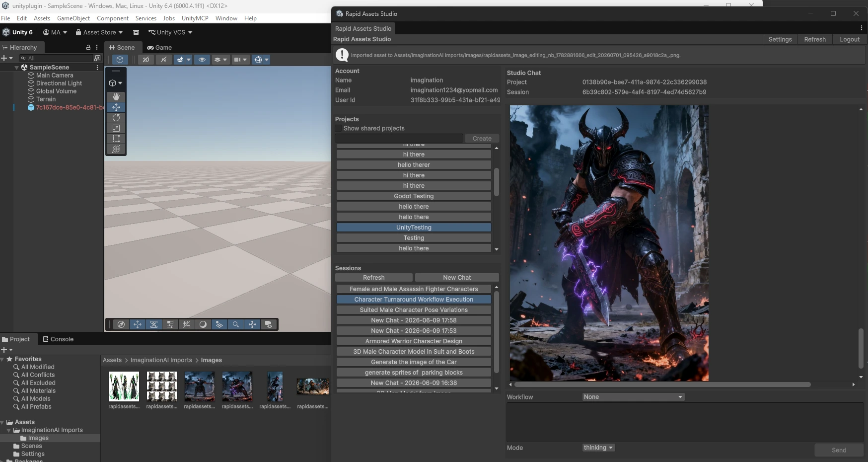Enable Show shared projects checkbox
868x462 pixels.
pos(339,128)
